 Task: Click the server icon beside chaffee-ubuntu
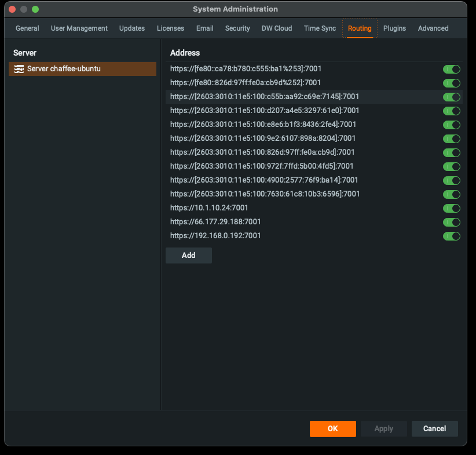coord(19,69)
